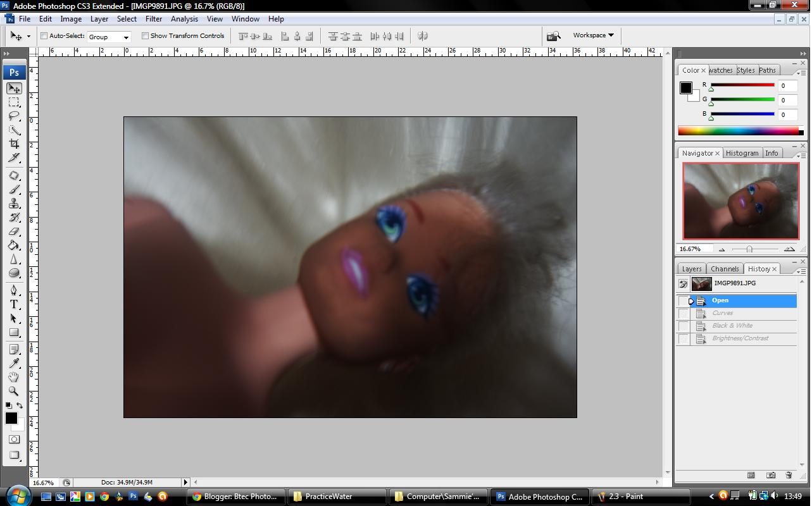Image resolution: width=812 pixels, height=506 pixels.
Task: Enable Show Transform Controls checkbox
Action: (x=145, y=36)
